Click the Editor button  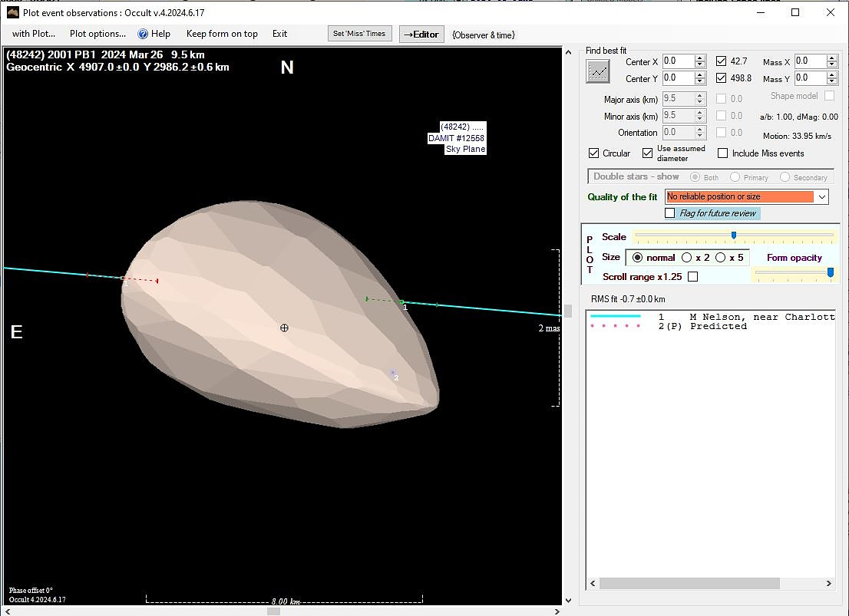[421, 34]
